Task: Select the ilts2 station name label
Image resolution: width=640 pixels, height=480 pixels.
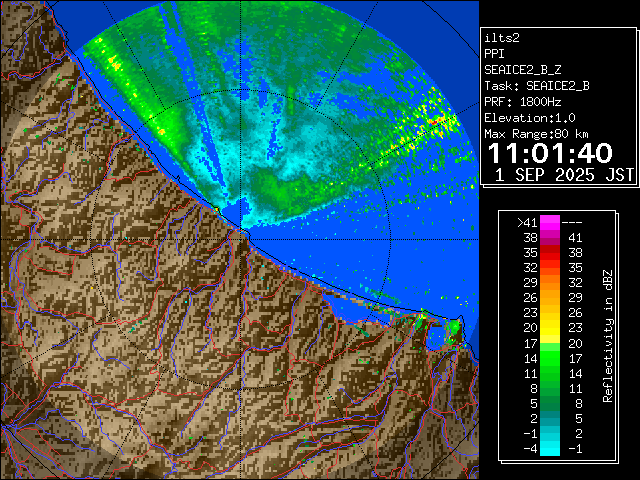Action: coord(503,37)
